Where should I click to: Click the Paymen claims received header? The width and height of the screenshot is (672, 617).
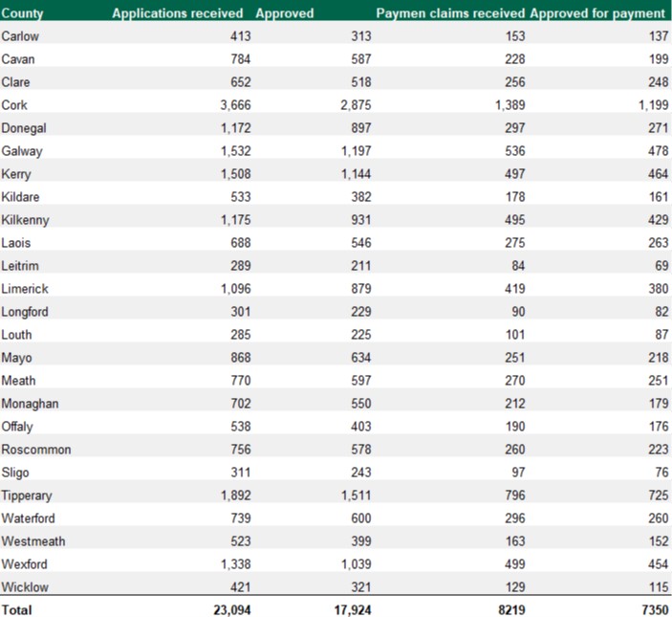450,13
